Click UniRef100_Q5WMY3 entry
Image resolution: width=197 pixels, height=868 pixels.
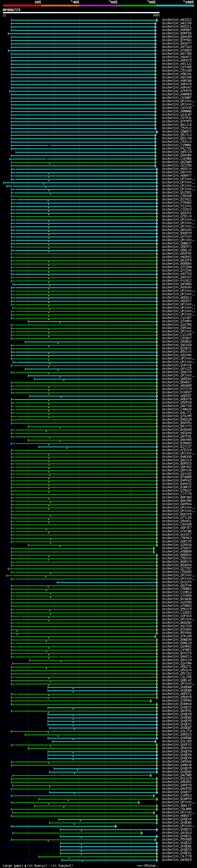[177, 132]
